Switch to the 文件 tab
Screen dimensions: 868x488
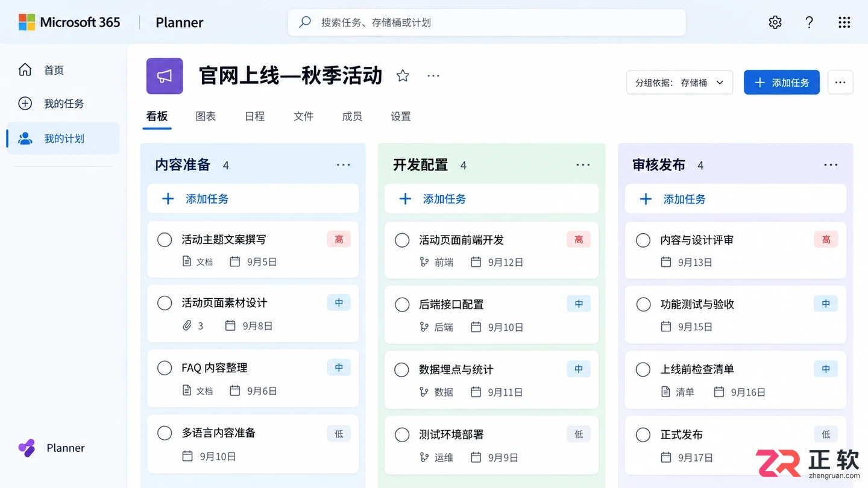tap(303, 116)
